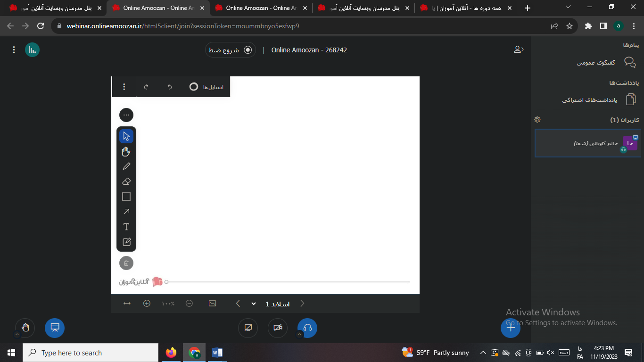Viewport: 644px width, 362px height.
Task: Choose the sticky note tool
Action: tap(126, 242)
